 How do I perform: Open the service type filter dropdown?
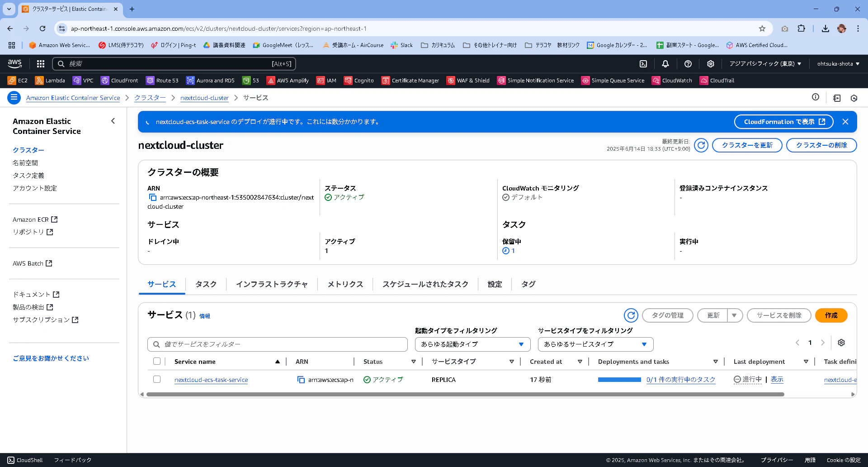pyautogui.click(x=595, y=344)
